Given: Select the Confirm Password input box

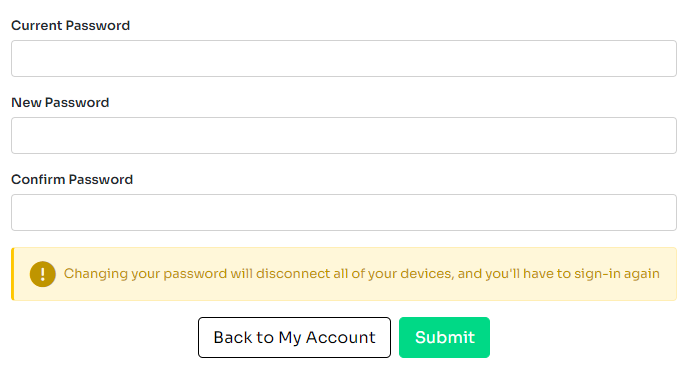Looking at the screenshot, I should tap(344, 213).
